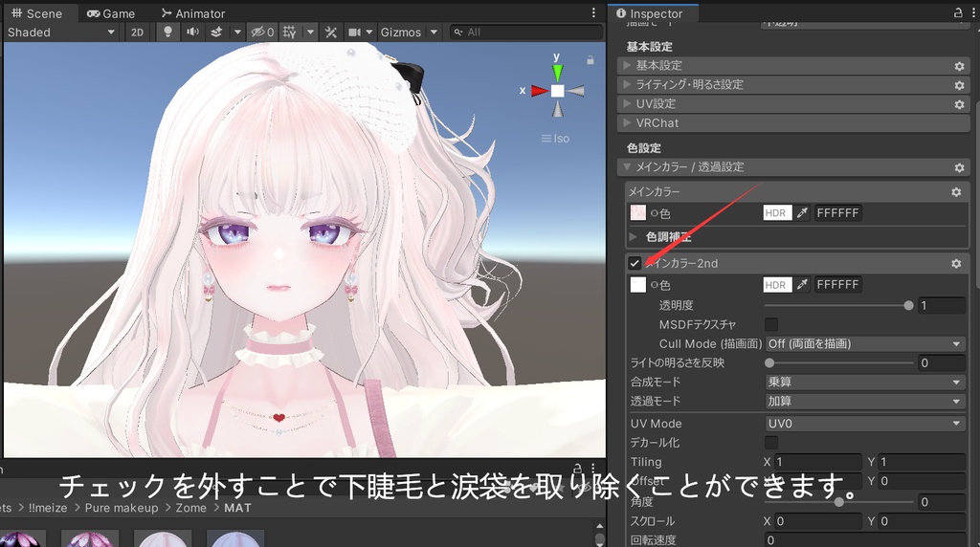This screenshot has width=980, height=547.
Task: Click green Y axis cone on gizmo
Action: 557,71
